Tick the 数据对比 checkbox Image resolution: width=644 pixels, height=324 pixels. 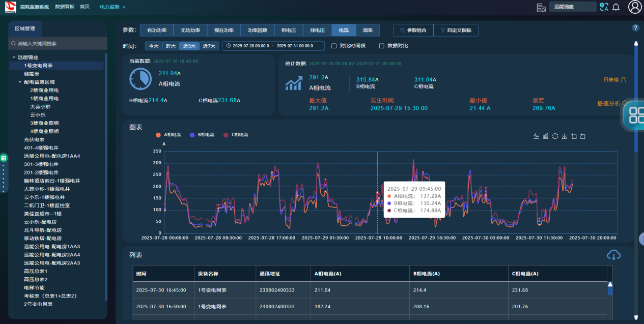pyautogui.click(x=382, y=46)
